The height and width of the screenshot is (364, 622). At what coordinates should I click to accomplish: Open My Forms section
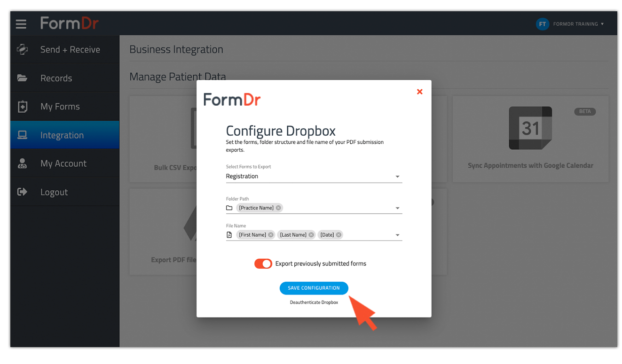(x=65, y=107)
